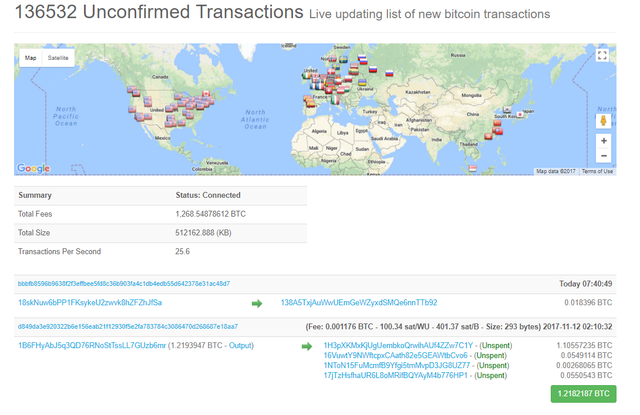Viewport: 640px width, 415px height.
Task: Open address 17jTzHsfhaUR6L8oMRifBQYAyM4b776HP1
Action: point(396,375)
